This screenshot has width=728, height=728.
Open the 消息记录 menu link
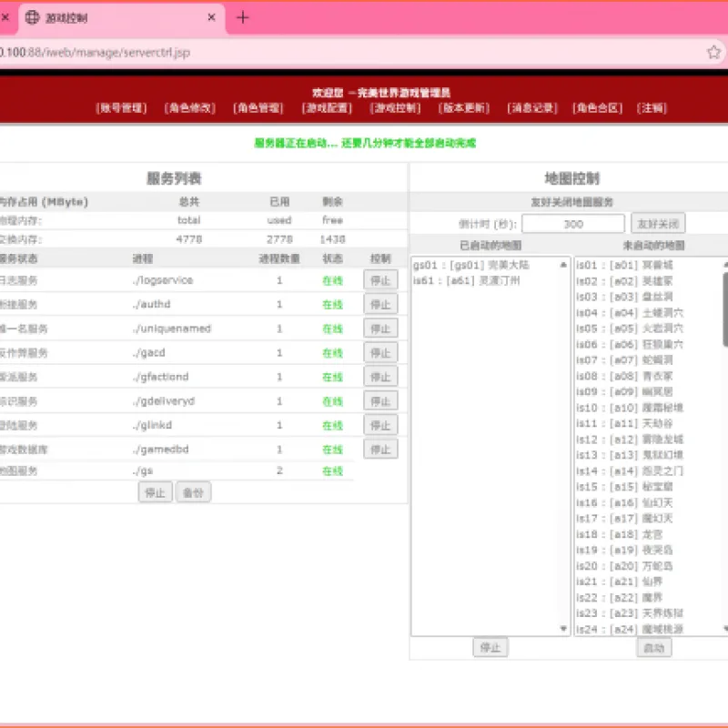click(532, 108)
